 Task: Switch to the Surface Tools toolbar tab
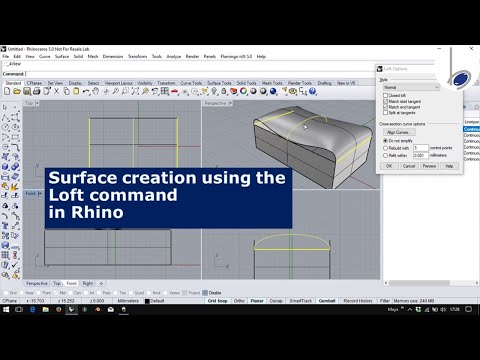click(x=219, y=83)
